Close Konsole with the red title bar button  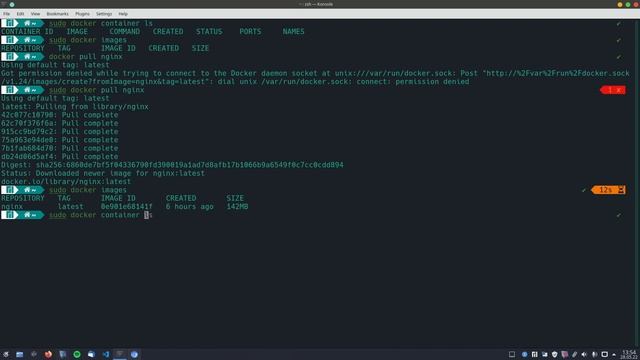pyautogui.click(x=636, y=4)
